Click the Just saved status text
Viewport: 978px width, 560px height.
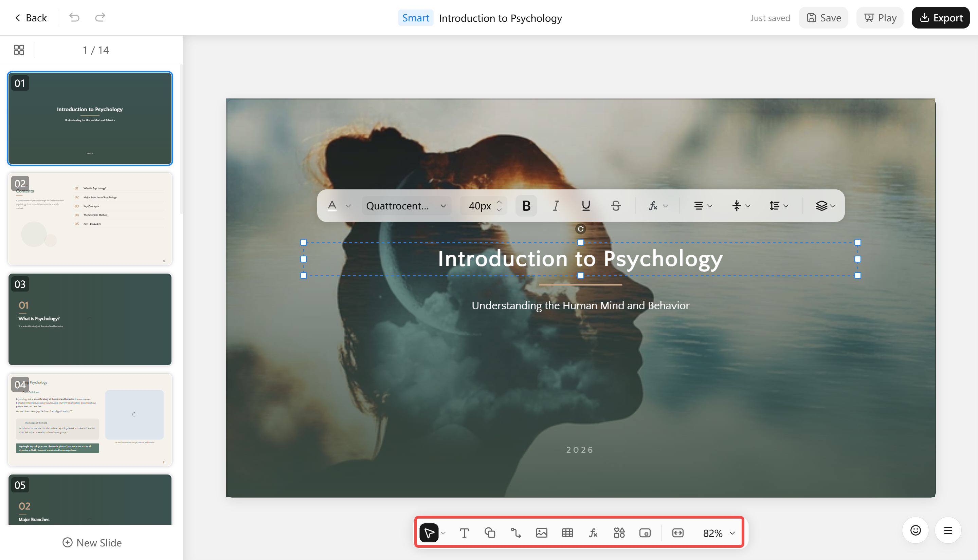coord(770,18)
